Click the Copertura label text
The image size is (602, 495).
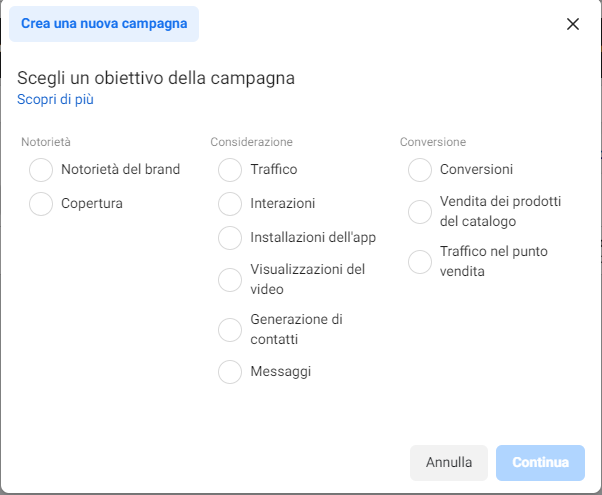[x=92, y=204]
